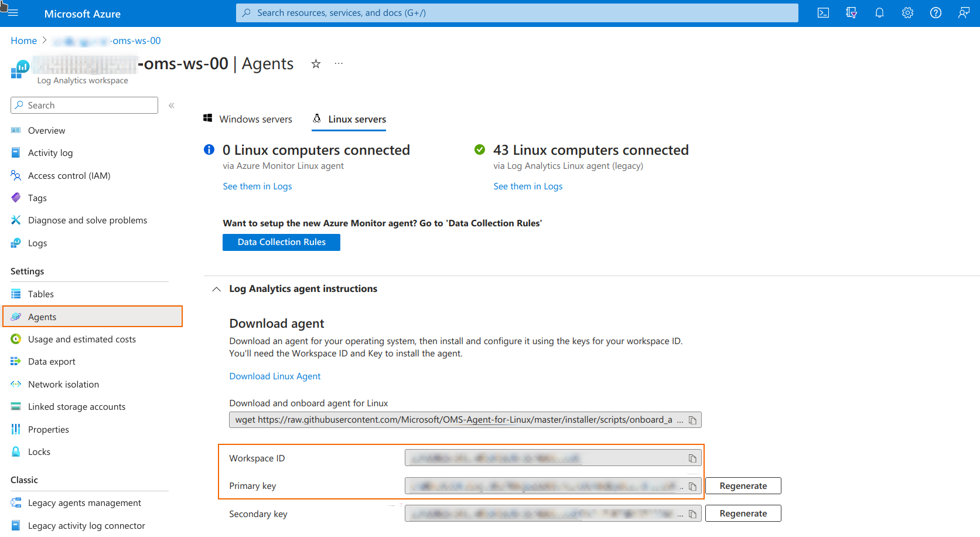
Task: Click the Network isolation icon
Action: point(16,385)
